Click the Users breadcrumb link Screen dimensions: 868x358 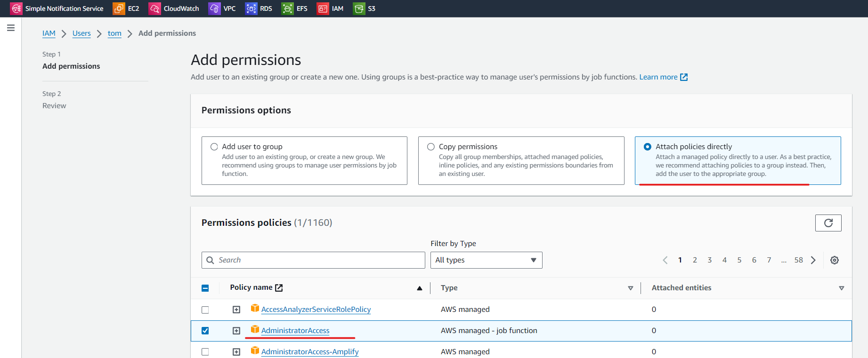(x=81, y=33)
